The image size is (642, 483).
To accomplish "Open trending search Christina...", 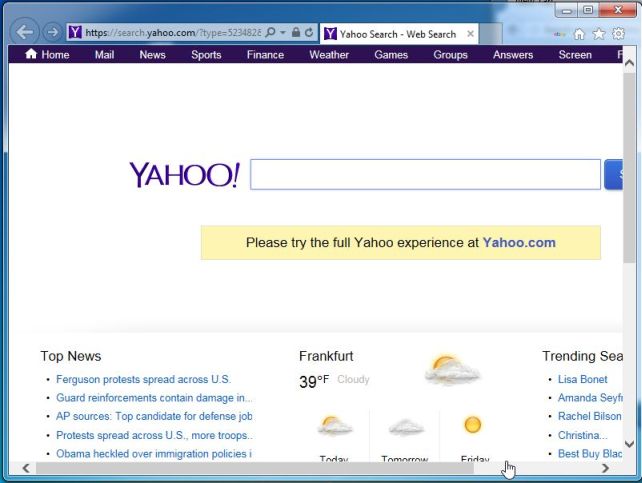I will tap(583, 435).
